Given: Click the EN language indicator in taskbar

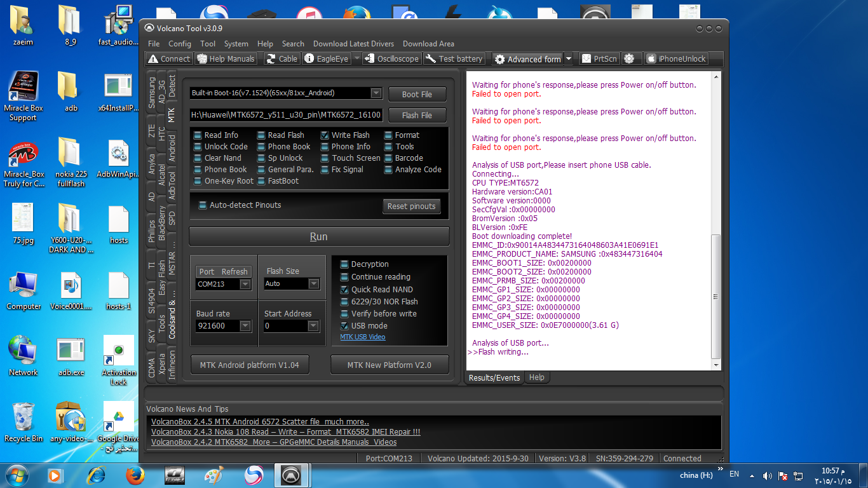Looking at the screenshot, I should [734, 474].
